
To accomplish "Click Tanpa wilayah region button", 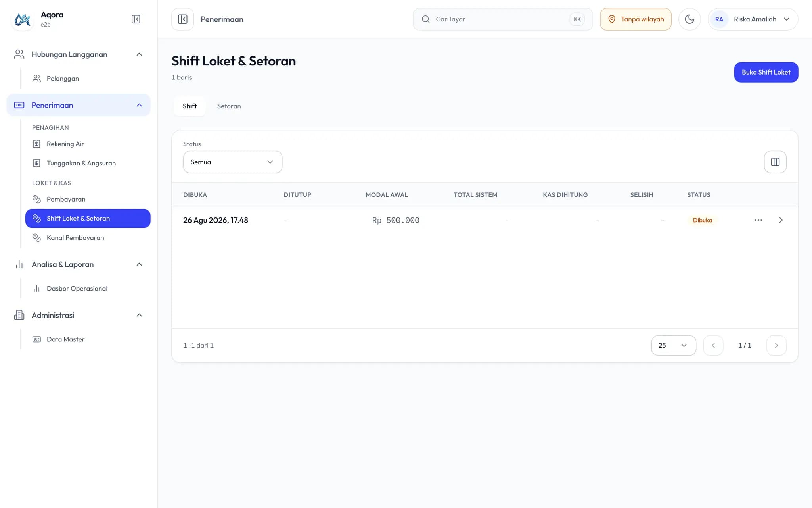I will point(636,19).
